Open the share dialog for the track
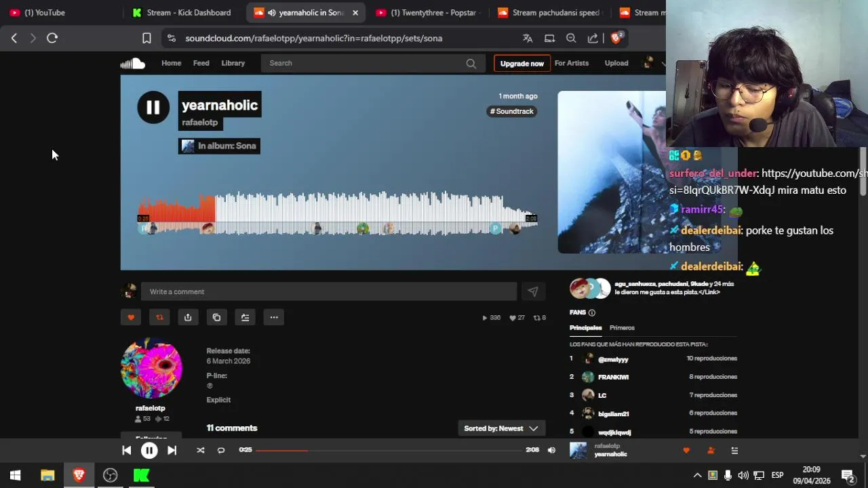The height and width of the screenshot is (488, 868). point(188,317)
